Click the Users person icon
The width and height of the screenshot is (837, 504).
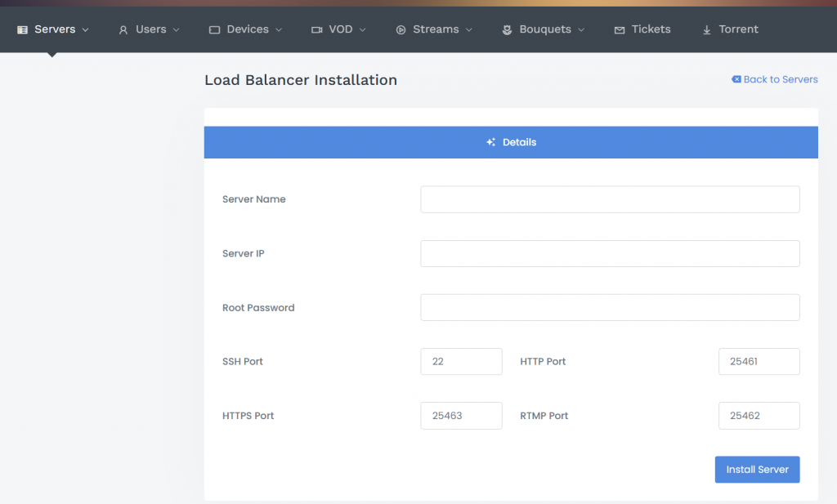[123, 29]
